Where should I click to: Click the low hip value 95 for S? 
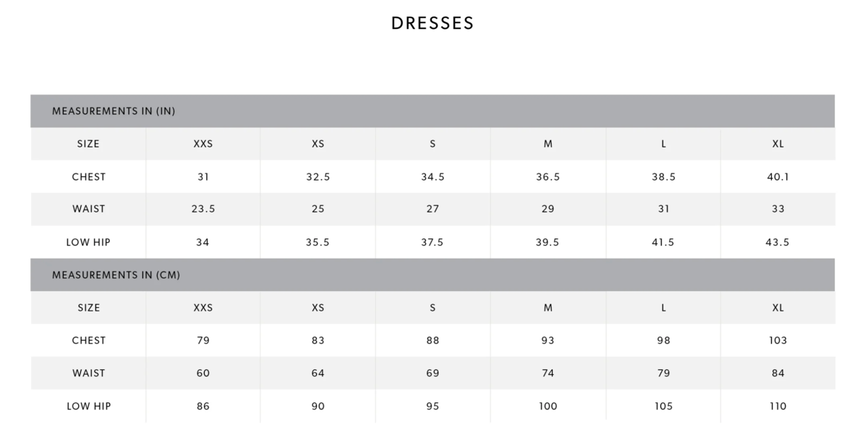coord(433,406)
